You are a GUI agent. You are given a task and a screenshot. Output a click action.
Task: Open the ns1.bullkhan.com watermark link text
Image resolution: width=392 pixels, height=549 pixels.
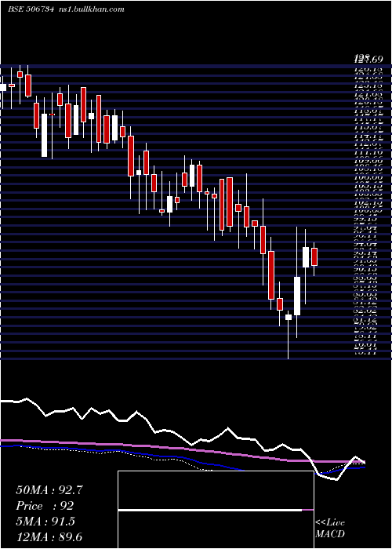coord(91,9)
